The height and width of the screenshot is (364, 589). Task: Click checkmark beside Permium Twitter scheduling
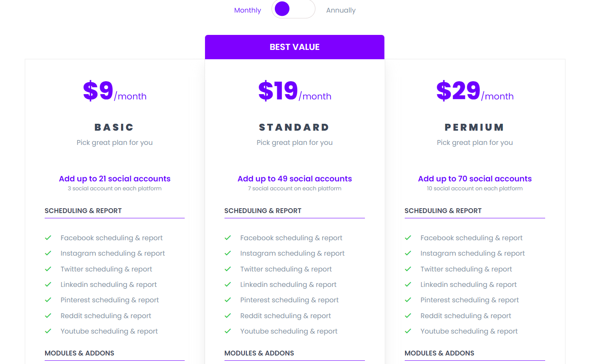click(408, 269)
